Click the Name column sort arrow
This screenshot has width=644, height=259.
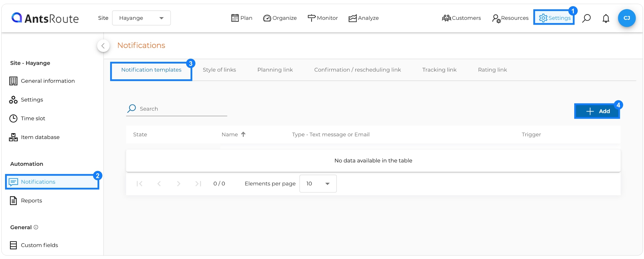coord(243,134)
